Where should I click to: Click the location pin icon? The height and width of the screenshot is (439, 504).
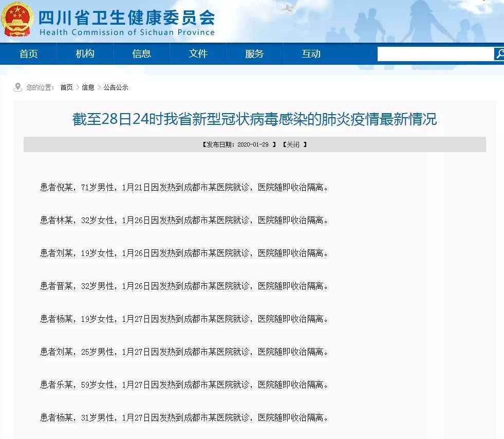click(18, 87)
